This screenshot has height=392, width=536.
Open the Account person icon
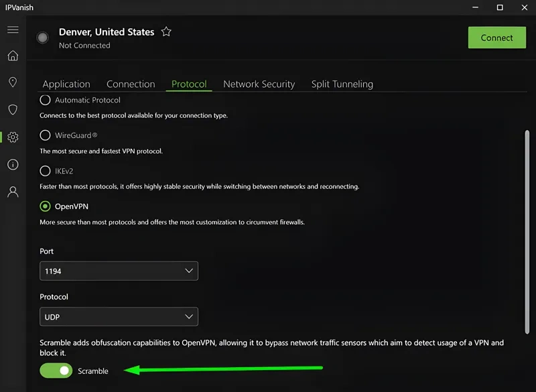click(x=13, y=192)
